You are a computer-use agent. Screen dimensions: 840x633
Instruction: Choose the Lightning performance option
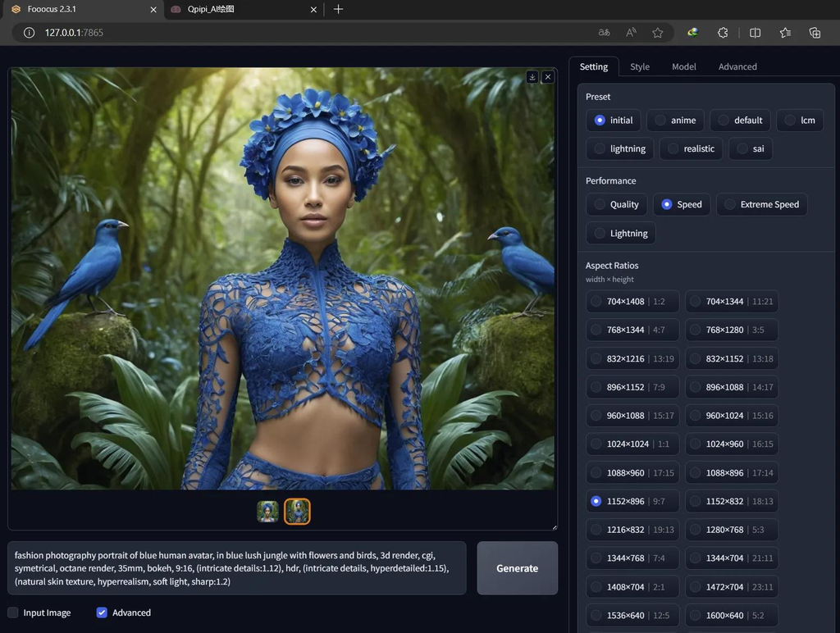621,233
